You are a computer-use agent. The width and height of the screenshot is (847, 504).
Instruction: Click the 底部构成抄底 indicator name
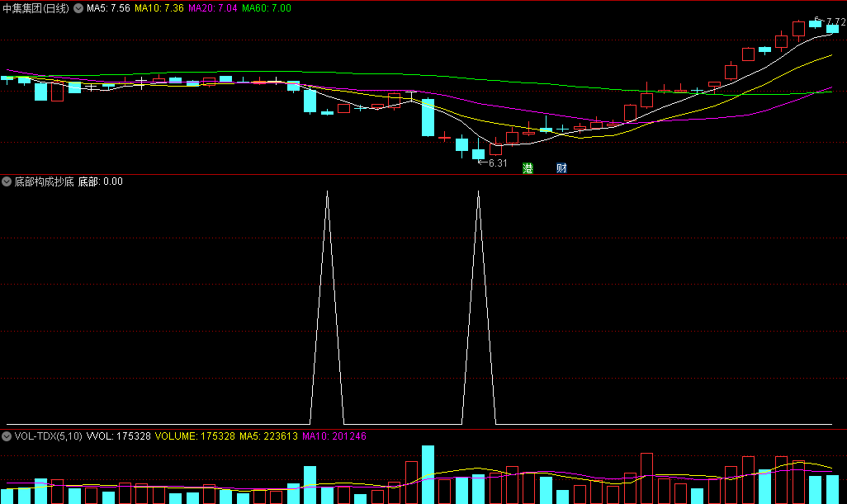point(44,181)
